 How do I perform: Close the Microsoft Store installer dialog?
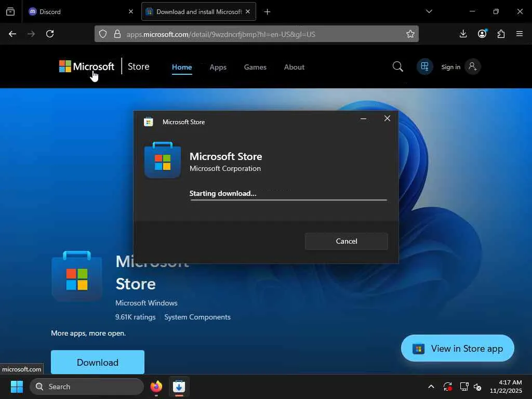387,118
